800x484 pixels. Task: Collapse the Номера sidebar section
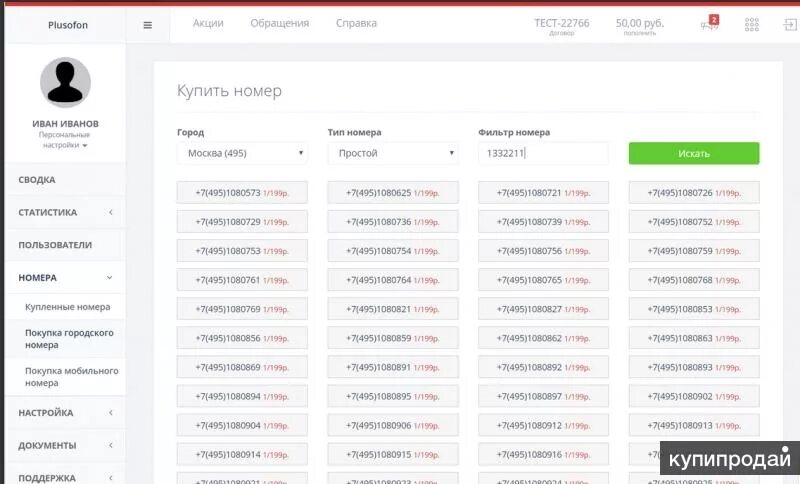point(65,277)
